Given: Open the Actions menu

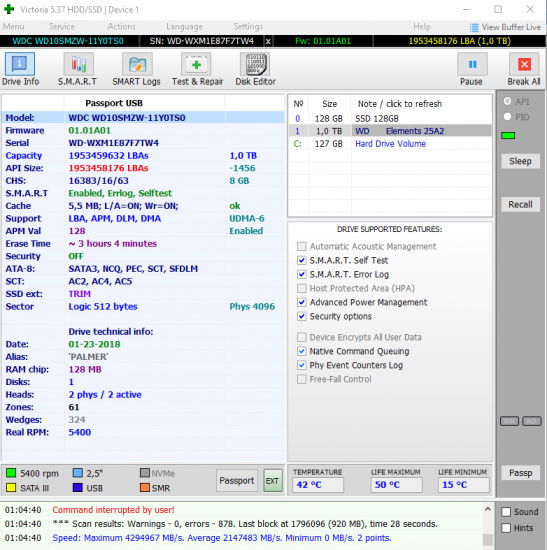Looking at the screenshot, I should pyautogui.click(x=121, y=27).
